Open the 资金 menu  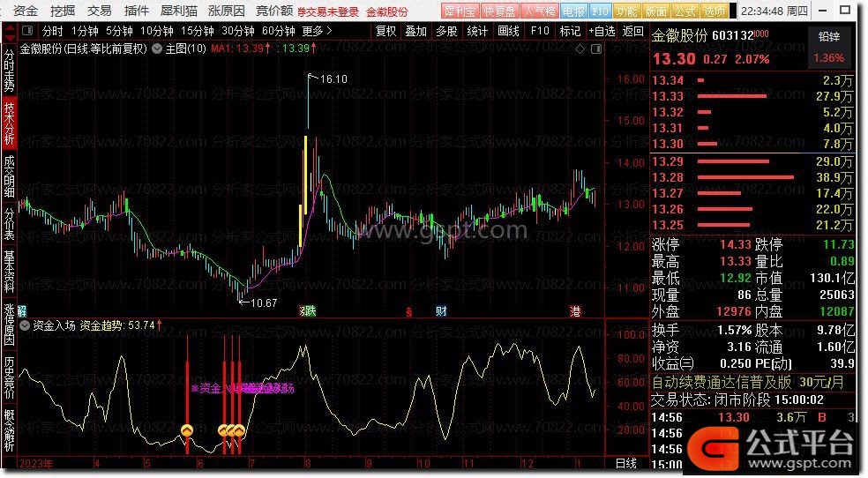(26, 11)
